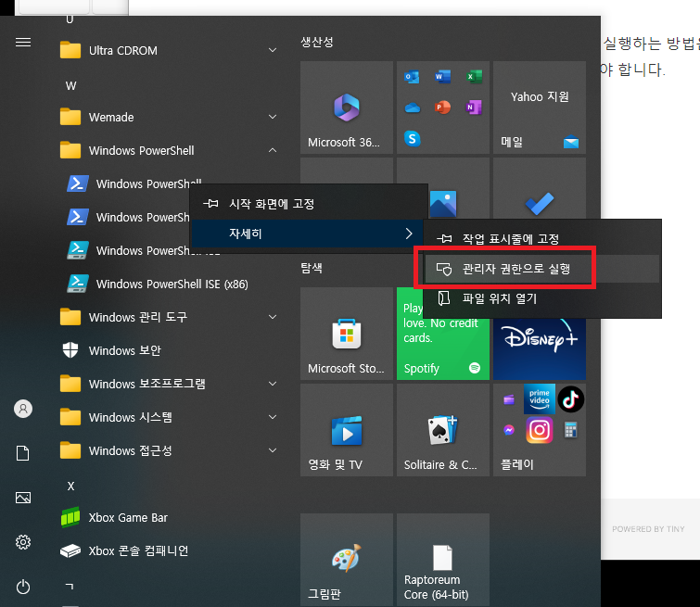Open Messenger icon in Play folder
This screenshot has height=607, width=700.
click(x=509, y=430)
